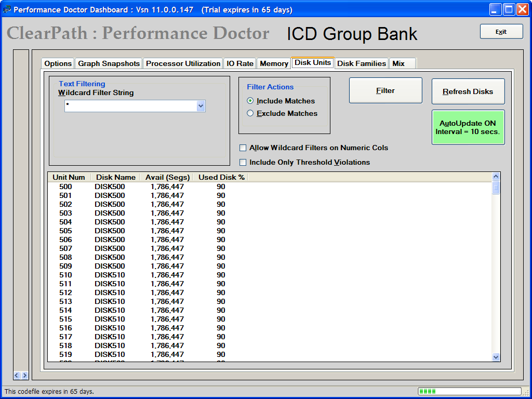Click the disk list vertical scrollbar thumb
Viewport: 532px width, 399px height.
pyautogui.click(x=496, y=187)
